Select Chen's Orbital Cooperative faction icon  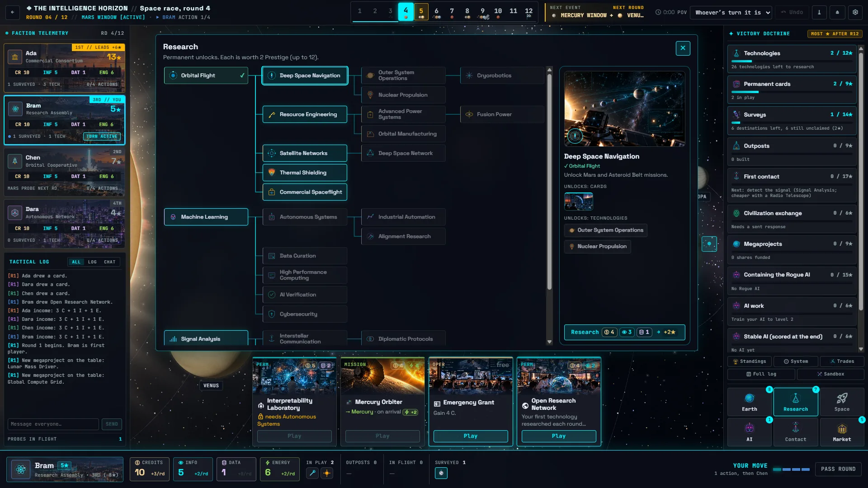tap(15, 161)
